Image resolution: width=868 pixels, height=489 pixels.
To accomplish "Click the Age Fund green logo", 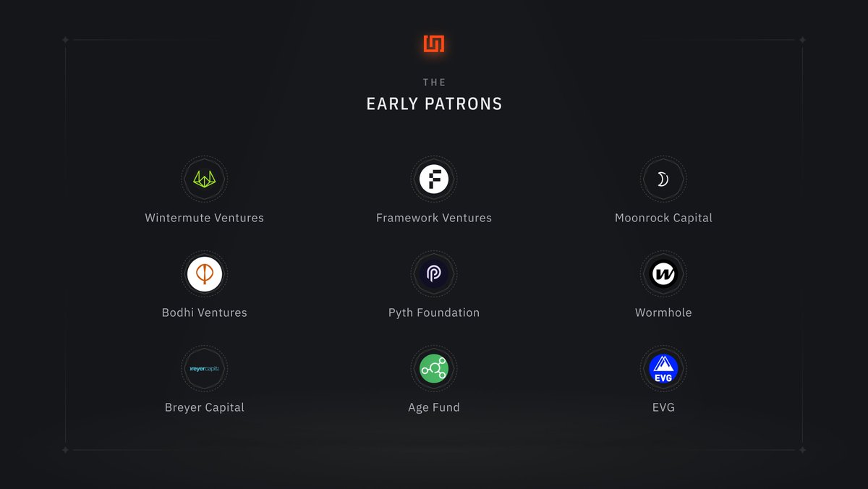I will [x=434, y=368].
